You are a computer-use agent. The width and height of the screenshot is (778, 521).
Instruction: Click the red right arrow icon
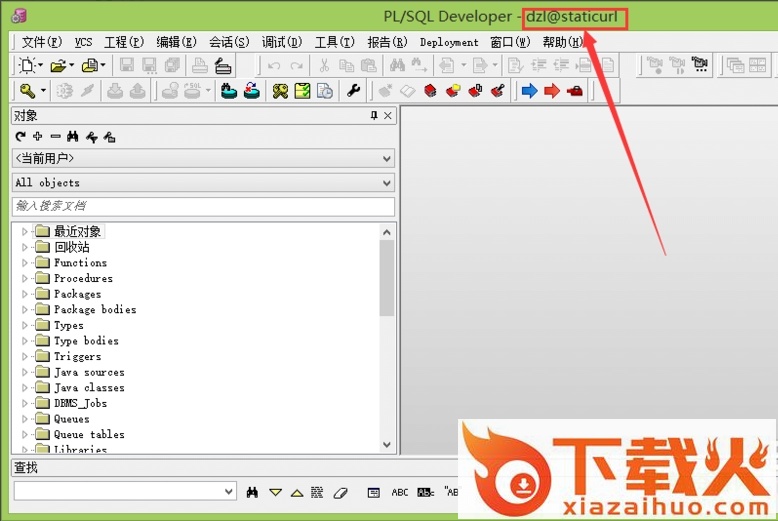(x=551, y=91)
